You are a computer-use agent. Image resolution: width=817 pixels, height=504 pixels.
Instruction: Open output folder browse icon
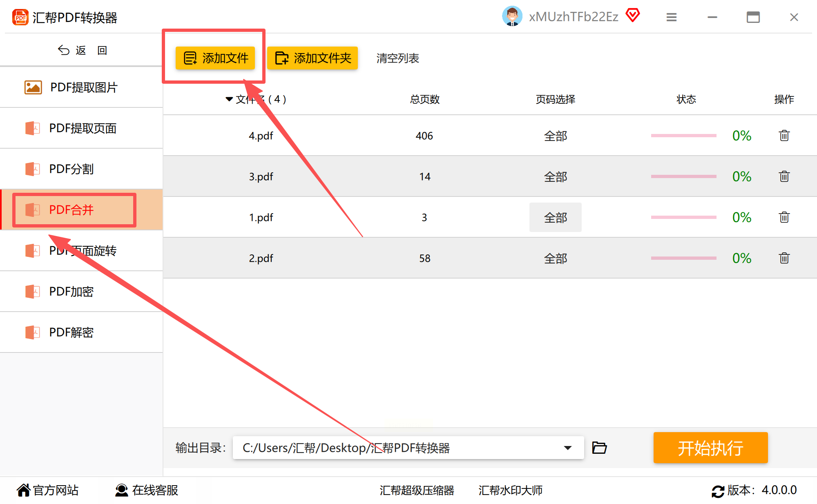click(x=599, y=448)
